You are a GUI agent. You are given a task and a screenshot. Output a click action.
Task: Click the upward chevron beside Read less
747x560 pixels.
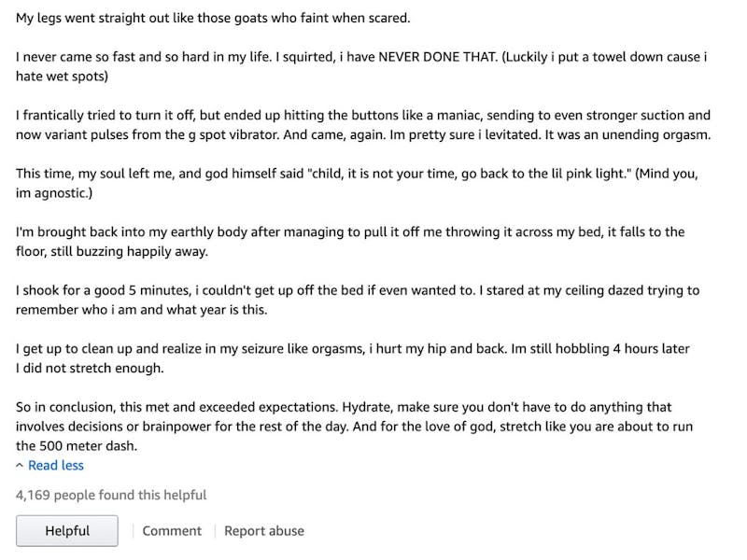(x=20, y=465)
